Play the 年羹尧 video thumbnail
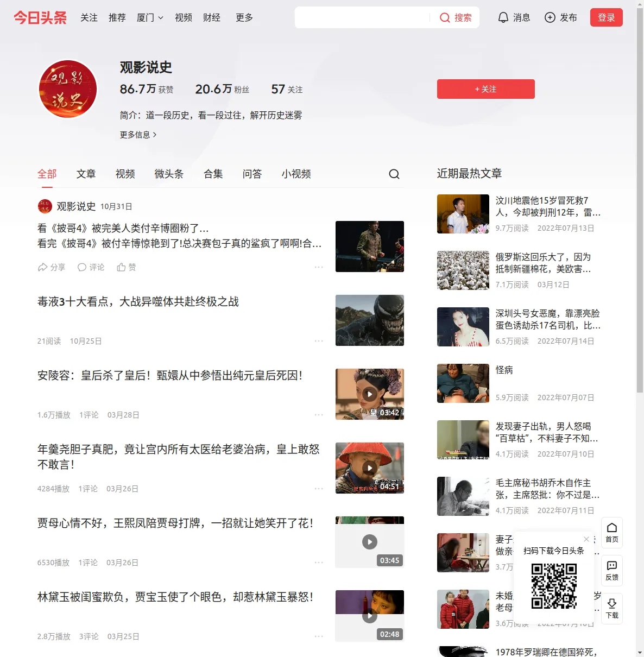Screen dimensions: 644x657 (370, 468)
